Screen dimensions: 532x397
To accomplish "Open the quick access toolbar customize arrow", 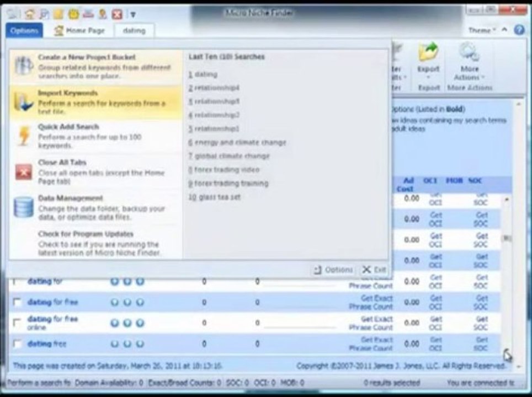I will (133, 14).
